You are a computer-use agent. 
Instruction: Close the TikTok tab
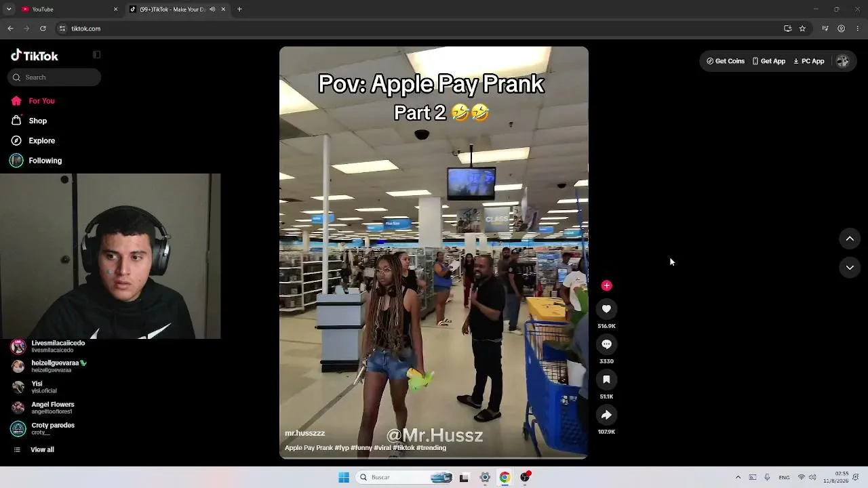(222, 9)
